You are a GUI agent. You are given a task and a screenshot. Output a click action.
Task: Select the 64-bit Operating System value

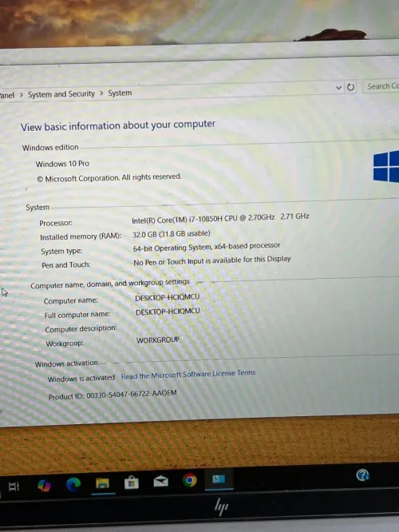click(x=207, y=247)
